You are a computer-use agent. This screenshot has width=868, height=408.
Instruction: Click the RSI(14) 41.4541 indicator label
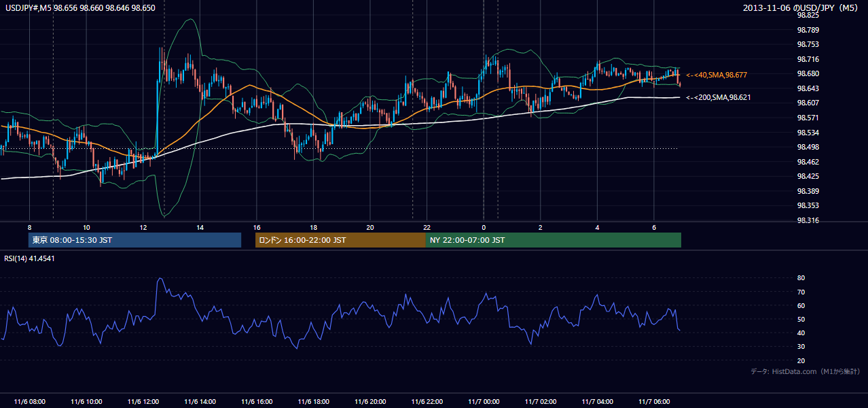pyautogui.click(x=29, y=258)
